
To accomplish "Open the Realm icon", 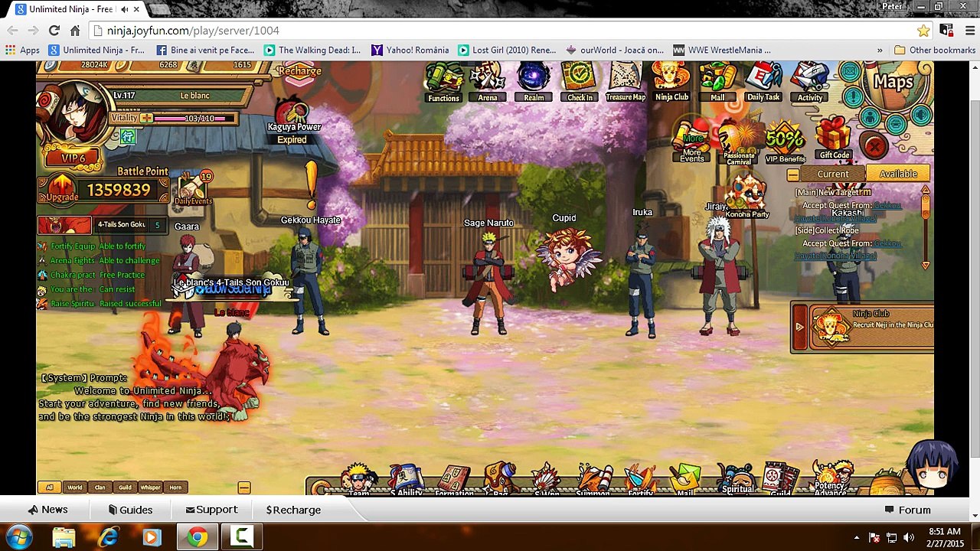I will click(x=534, y=82).
